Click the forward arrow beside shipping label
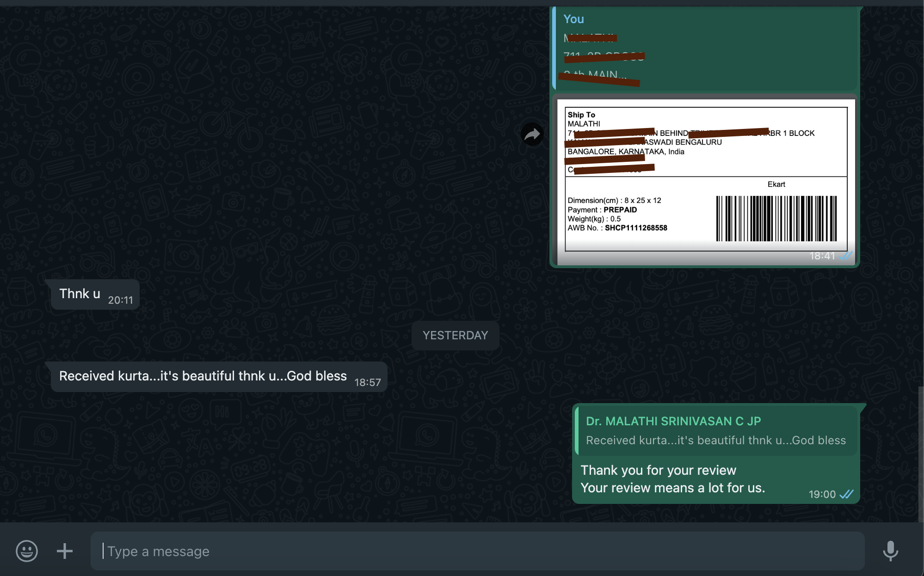Screen dimensions: 924x576 click(x=532, y=135)
